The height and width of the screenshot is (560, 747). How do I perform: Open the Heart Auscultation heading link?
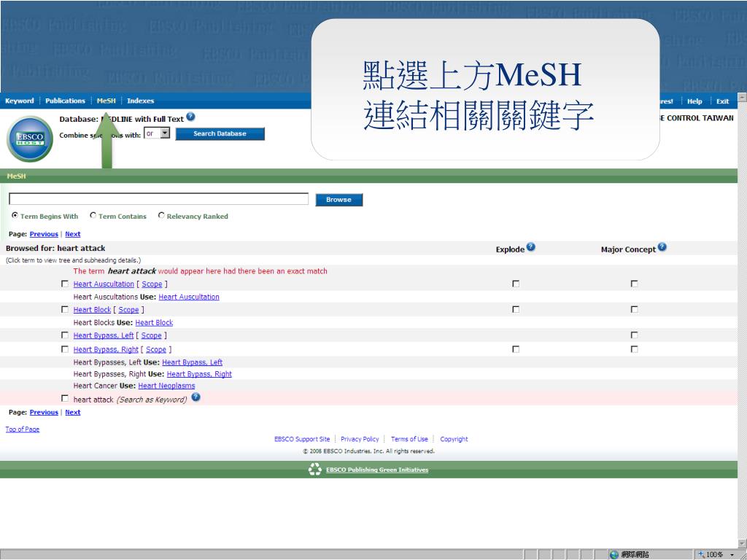[104, 284]
